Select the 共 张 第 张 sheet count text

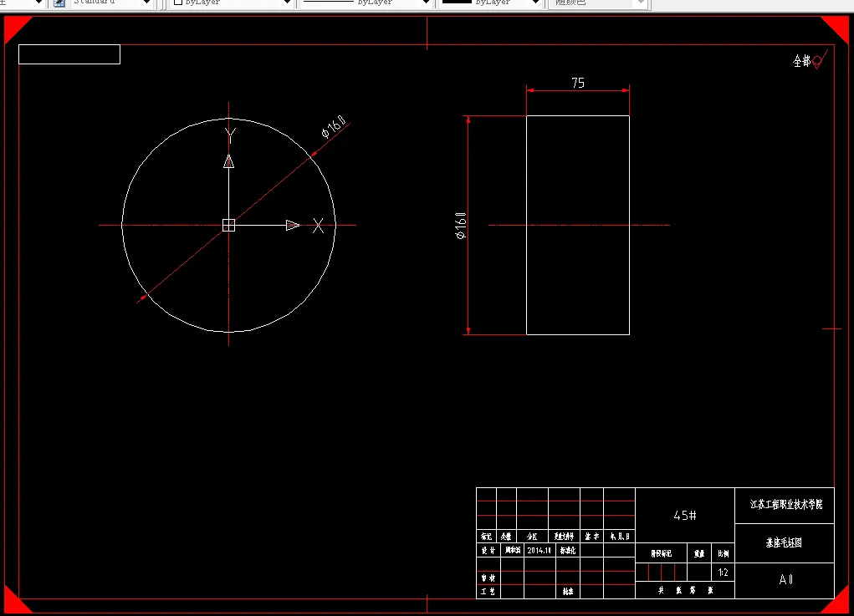click(x=685, y=590)
